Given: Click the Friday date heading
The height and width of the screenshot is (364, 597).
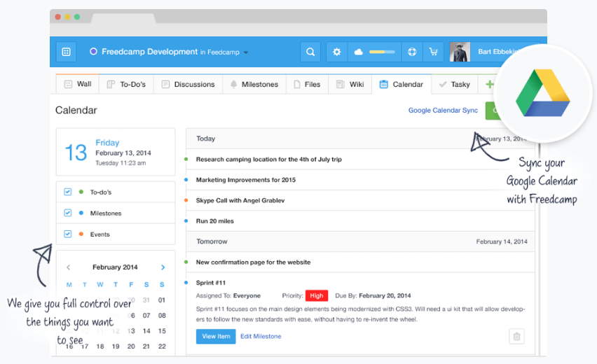Looking at the screenshot, I should tap(107, 143).
